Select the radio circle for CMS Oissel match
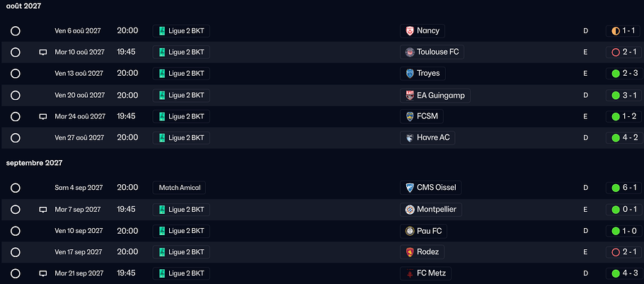Screen dimensions: 644x284 click(16, 188)
